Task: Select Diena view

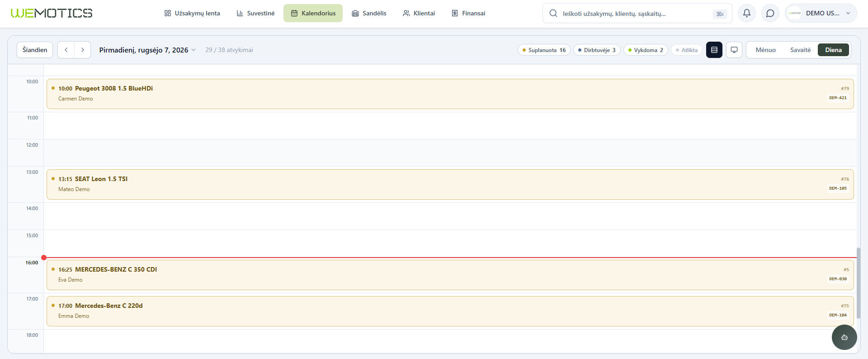Action: (833, 50)
